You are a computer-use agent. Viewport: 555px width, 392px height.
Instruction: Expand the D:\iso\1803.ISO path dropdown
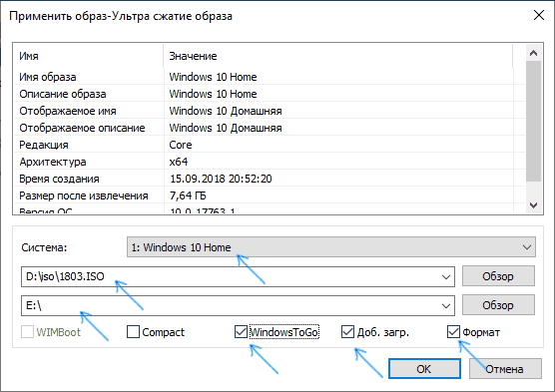446,276
